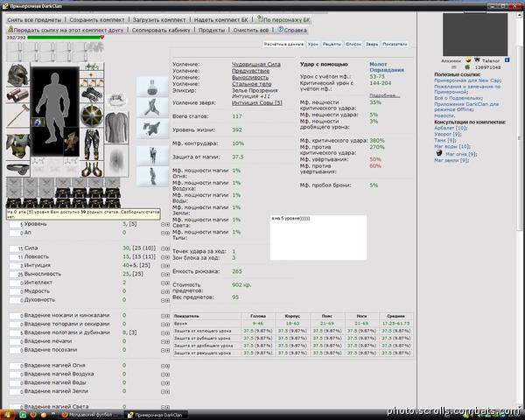The width and height of the screenshot is (525, 420).
Task: Click the plus stepper for Владение мечами
Action: [167, 341]
